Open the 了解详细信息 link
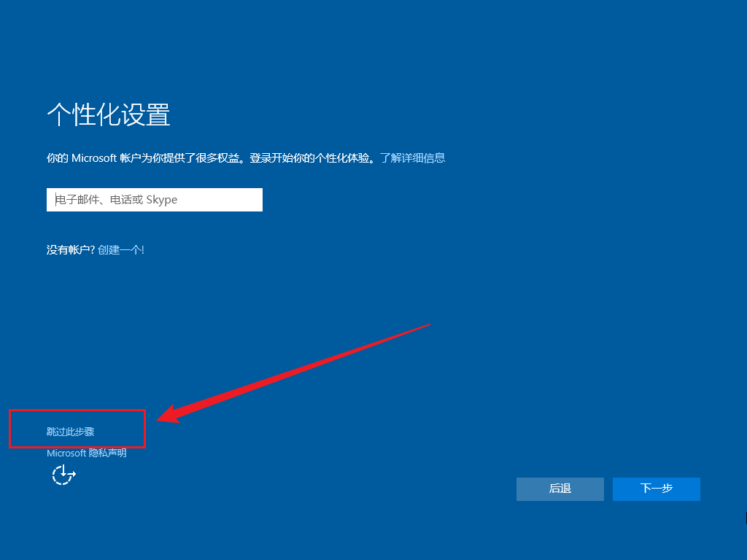Image resolution: width=747 pixels, height=560 pixels. click(412, 157)
